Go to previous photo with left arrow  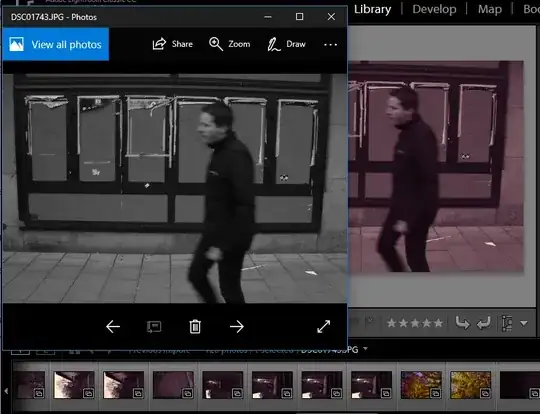pos(113,327)
